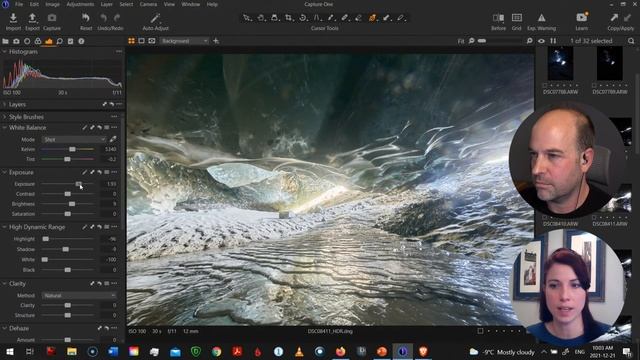This screenshot has width=640, height=360.
Task: Click the Copy adjustments arrow icon
Action: click(x=614, y=18)
